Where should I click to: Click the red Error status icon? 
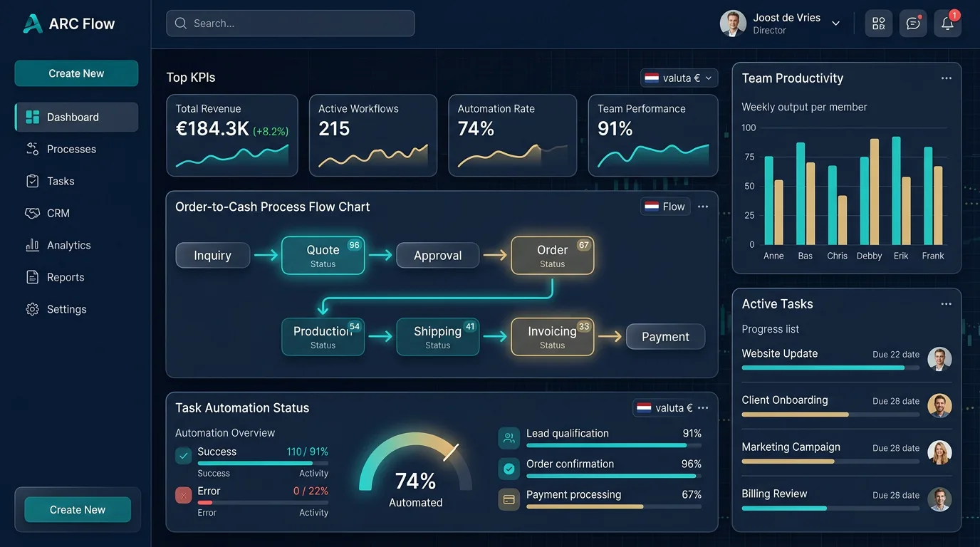pos(184,495)
